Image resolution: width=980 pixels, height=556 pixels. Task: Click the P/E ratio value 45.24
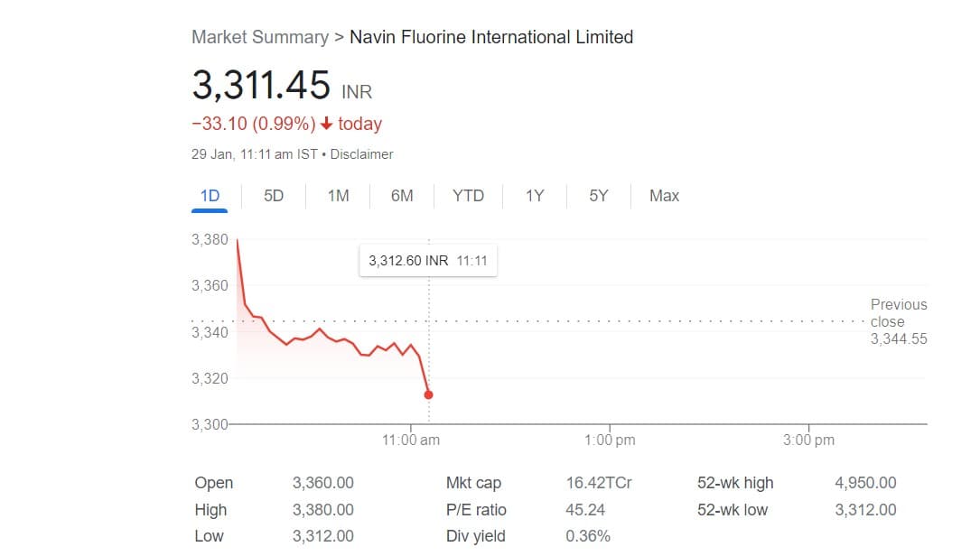tap(584, 510)
